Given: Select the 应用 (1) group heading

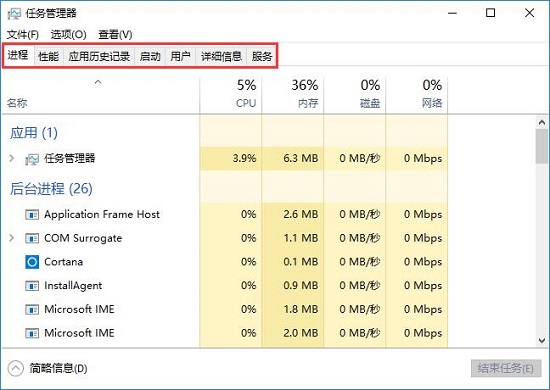Looking at the screenshot, I should click(34, 133).
